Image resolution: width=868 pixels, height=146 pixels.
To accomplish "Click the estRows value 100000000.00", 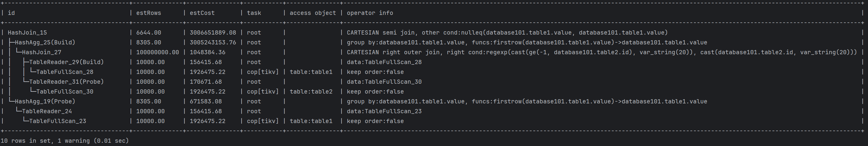I will click(158, 52).
